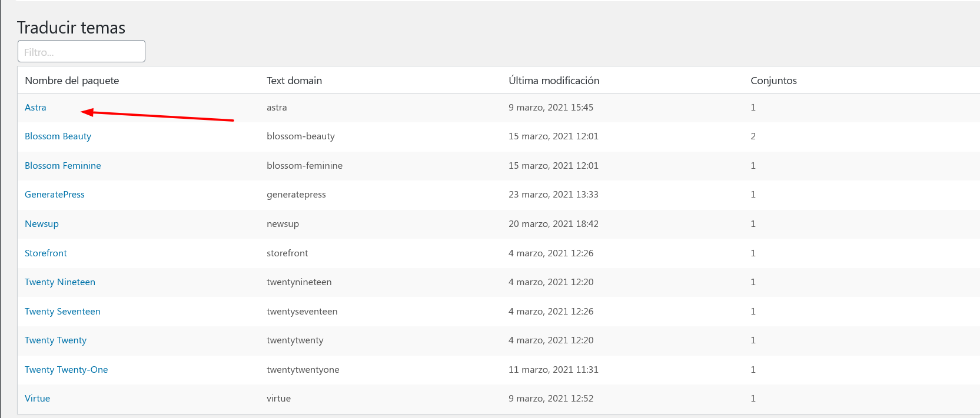Click the Conjuntos value '2' for Blossom Beauty
This screenshot has height=418, width=980.
753,136
